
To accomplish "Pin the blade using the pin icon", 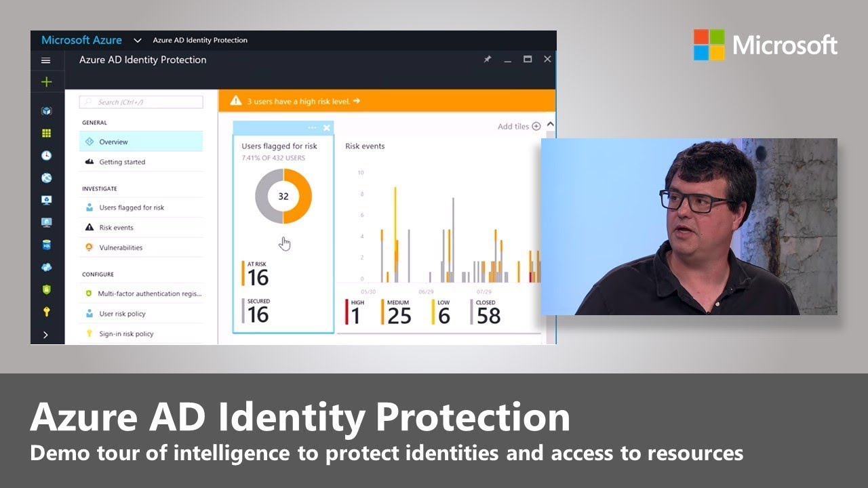I will (487, 60).
